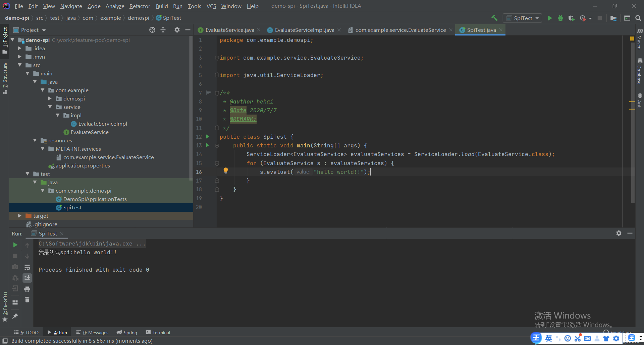The width and height of the screenshot is (644, 345).
Task: Open the SpiTest run configuration dropdown
Action: (x=523, y=18)
